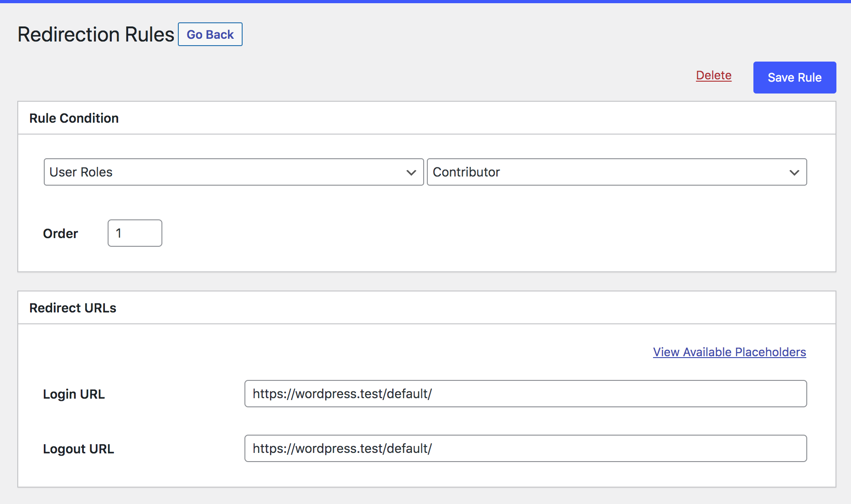Image resolution: width=851 pixels, height=504 pixels.
Task: Click the Save Rule button
Action: (x=794, y=77)
